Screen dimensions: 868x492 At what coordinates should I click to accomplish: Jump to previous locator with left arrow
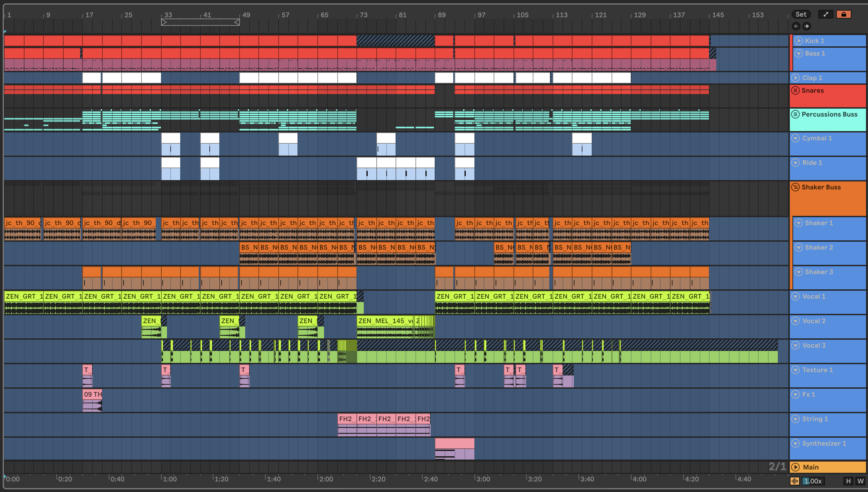(796, 26)
